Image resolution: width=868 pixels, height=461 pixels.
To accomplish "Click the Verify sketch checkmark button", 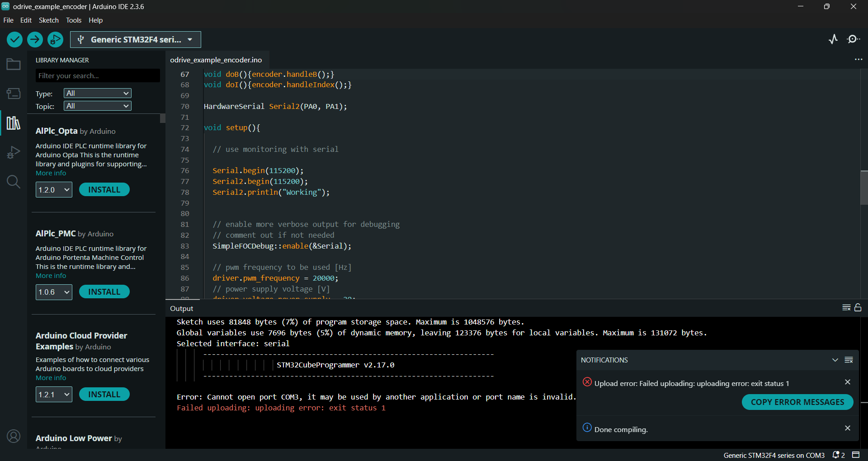I will click(14, 40).
